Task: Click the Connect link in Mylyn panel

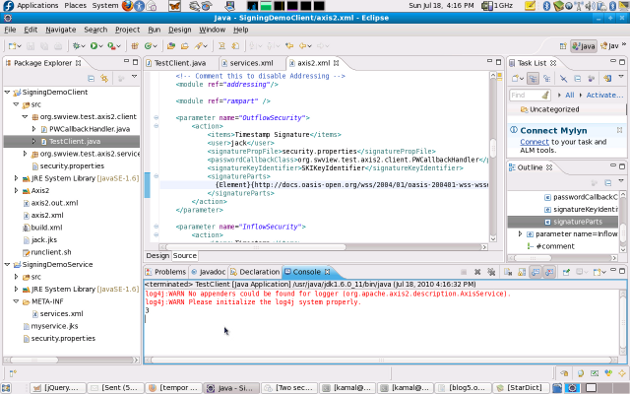Action: [x=534, y=142]
